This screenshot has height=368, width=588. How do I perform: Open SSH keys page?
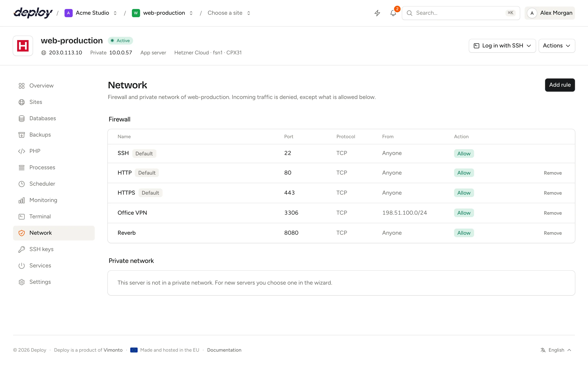coord(54,249)
